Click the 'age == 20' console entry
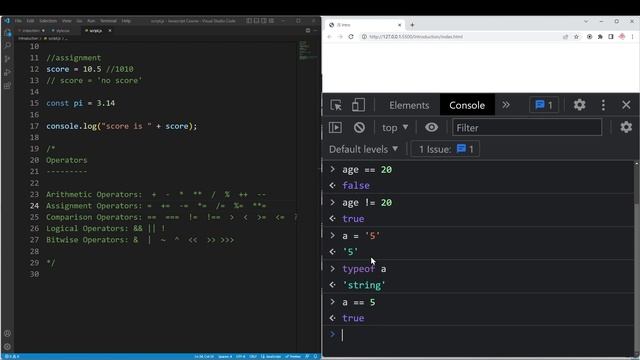Image resolution: width=640 pixels, height=360 pixels. (367, 170)
